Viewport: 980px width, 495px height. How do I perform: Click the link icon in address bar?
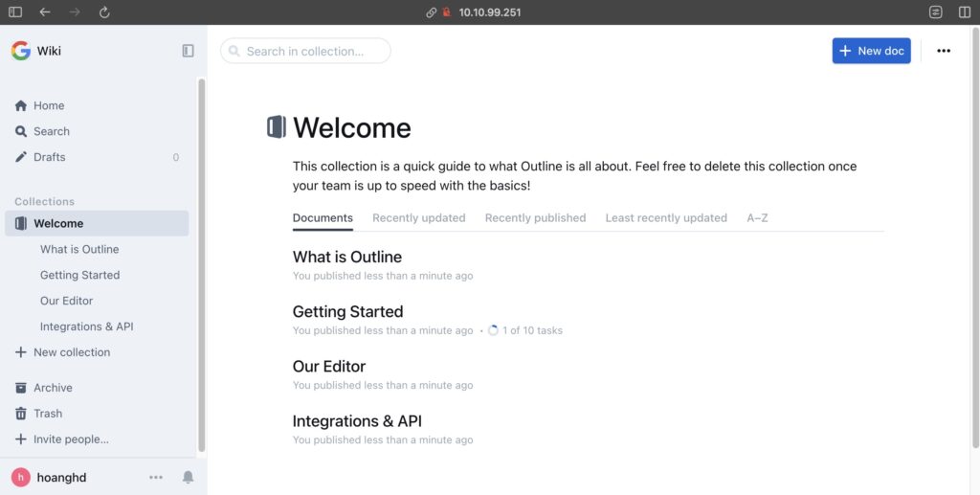432,11
